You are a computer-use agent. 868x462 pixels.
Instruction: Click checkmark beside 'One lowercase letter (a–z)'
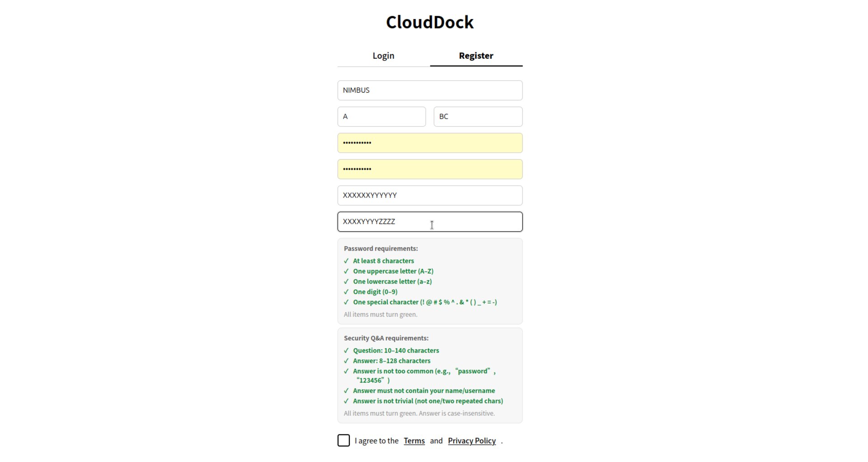[x=346, y=281]
